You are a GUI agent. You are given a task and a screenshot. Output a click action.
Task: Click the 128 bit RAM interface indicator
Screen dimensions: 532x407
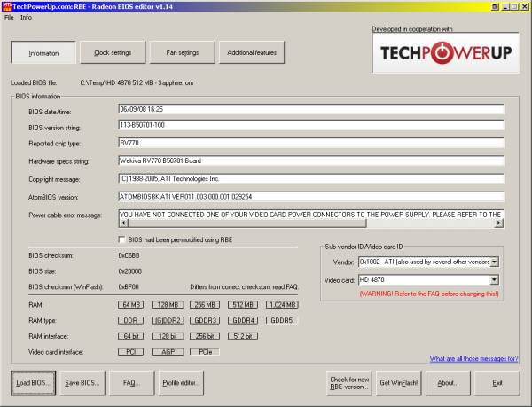(x=168, y=336)
